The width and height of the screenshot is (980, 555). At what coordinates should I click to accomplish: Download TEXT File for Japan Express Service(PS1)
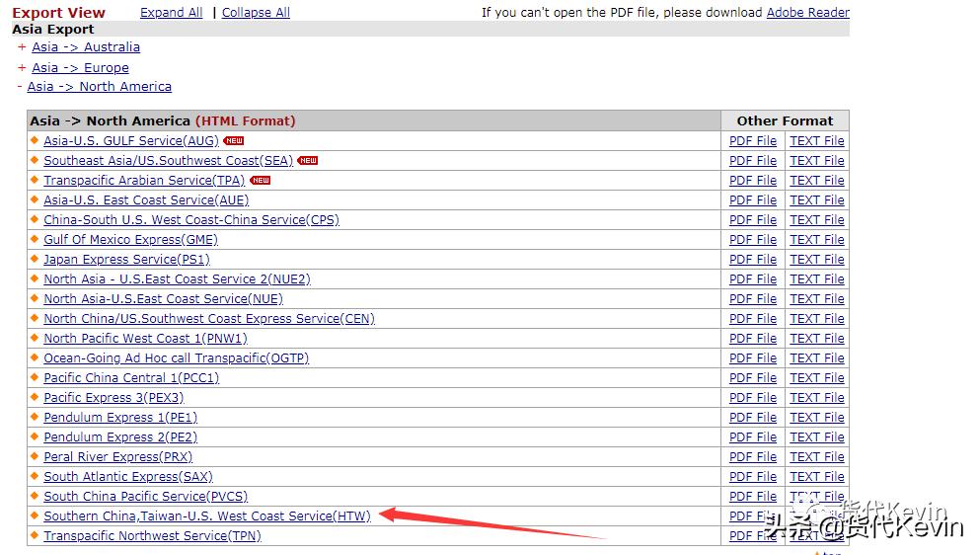click(x=817, y=260)
